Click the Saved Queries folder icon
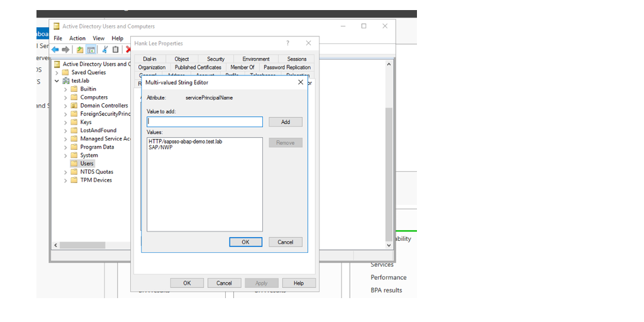Image resolution: width=644 pixels, height=322 pixels. click(x=65, y=72)
